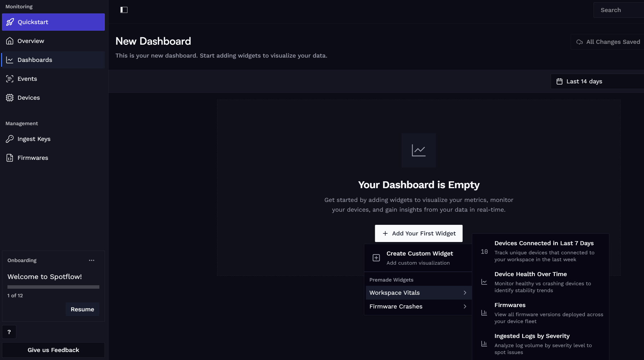Click the Ingest Keys key icon
Screen dimensions: 644x360
point(9,139)
